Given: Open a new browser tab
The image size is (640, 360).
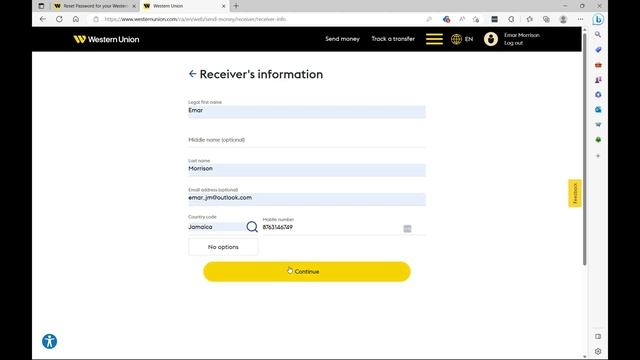Looking at the screenshot, I should pyautogui.click(x=236, y=6).
